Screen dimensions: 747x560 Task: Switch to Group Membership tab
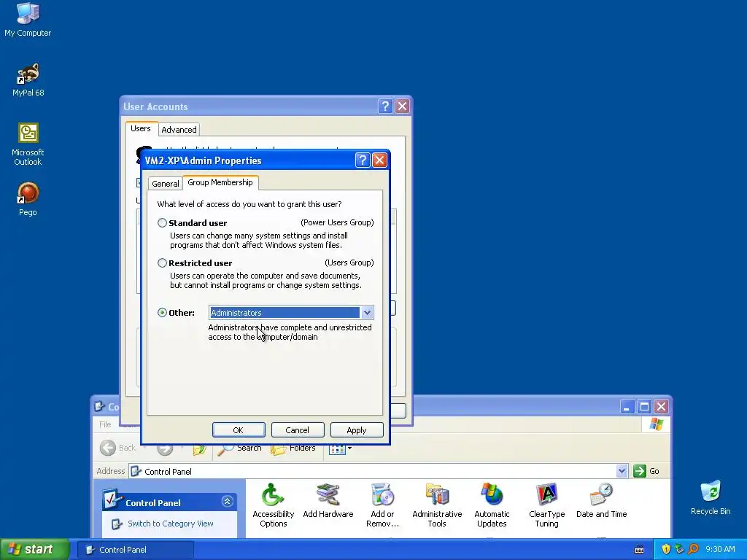220,182
